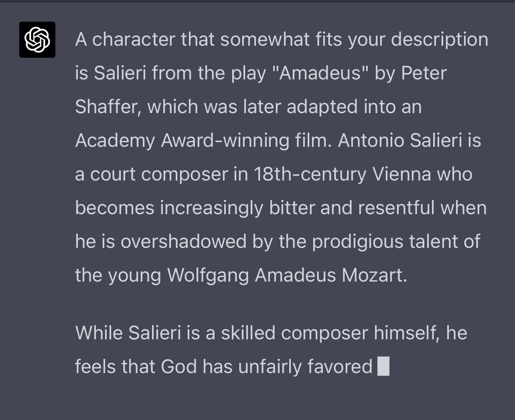Click the word "While" starting the second paragraph

coord(99,333)
